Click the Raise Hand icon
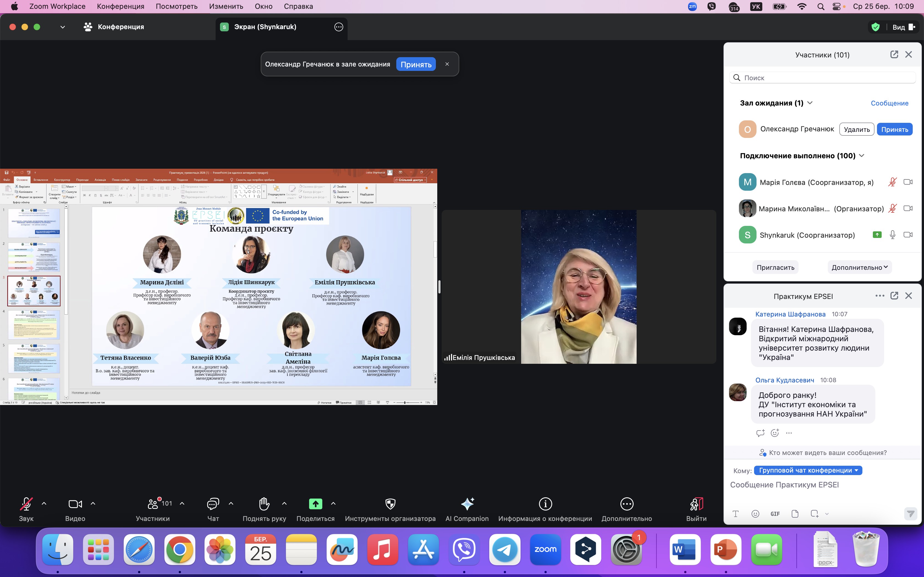 [x=264, y=504]
